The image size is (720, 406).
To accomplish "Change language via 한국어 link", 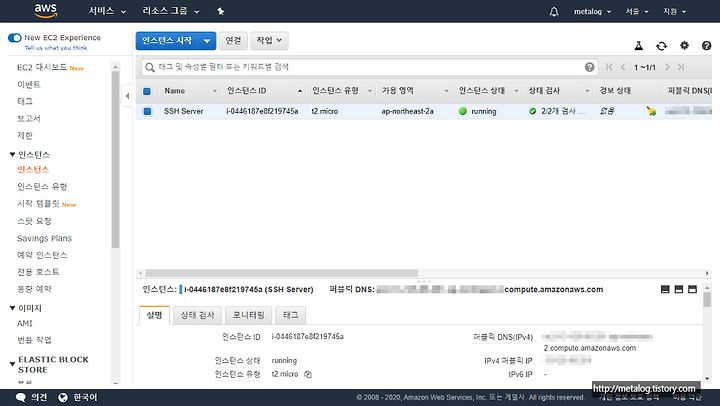I will click(x=85, y=397).
